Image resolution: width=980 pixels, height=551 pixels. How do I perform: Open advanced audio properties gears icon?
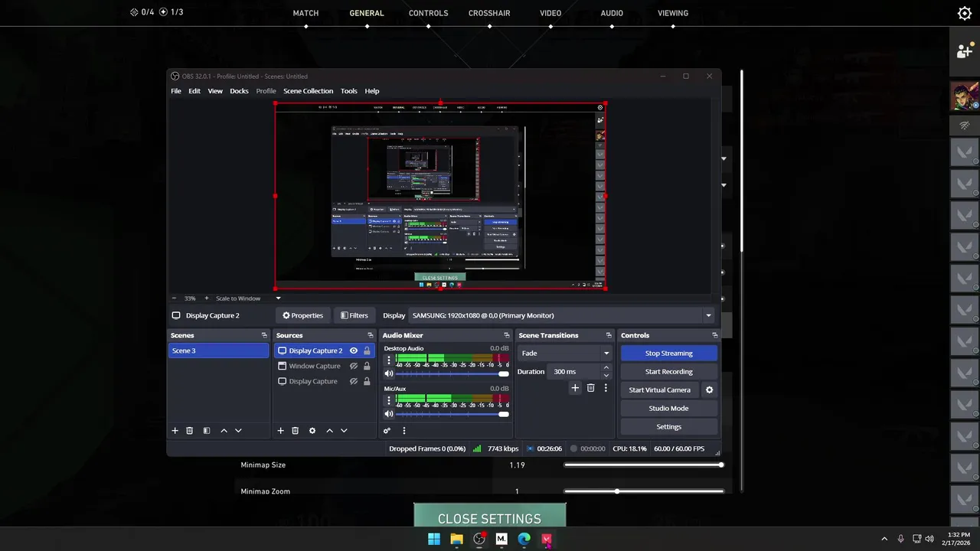point(387,431)
